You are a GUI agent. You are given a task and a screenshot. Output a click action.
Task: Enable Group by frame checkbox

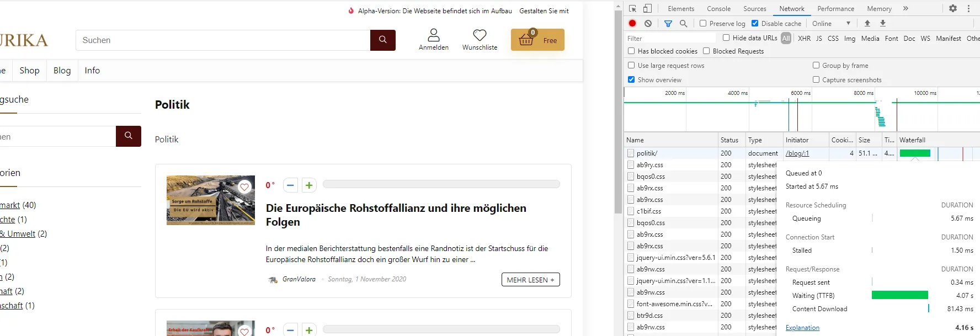pyautogui.click(x=816, y=65)
